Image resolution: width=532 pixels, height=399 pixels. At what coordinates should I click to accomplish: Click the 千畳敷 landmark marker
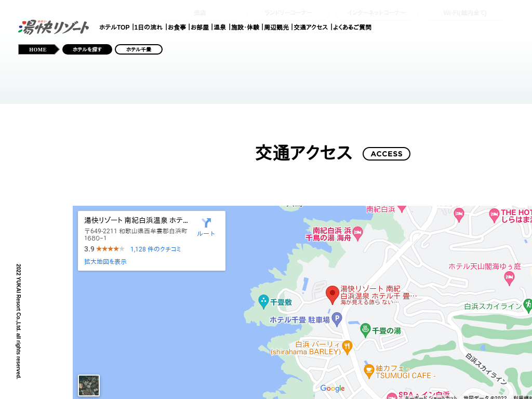263,302
